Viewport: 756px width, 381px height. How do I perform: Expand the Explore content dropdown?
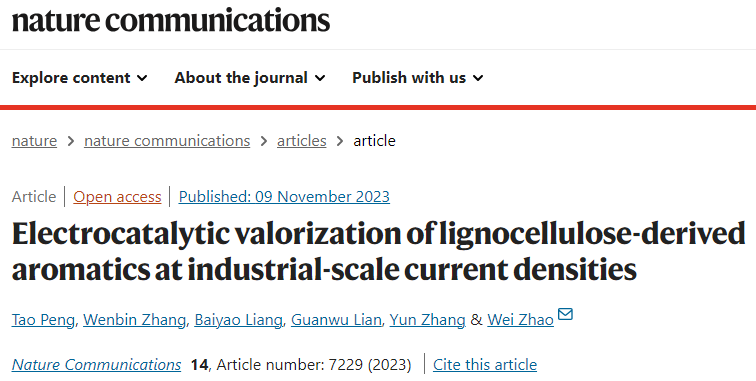(80, 78)
